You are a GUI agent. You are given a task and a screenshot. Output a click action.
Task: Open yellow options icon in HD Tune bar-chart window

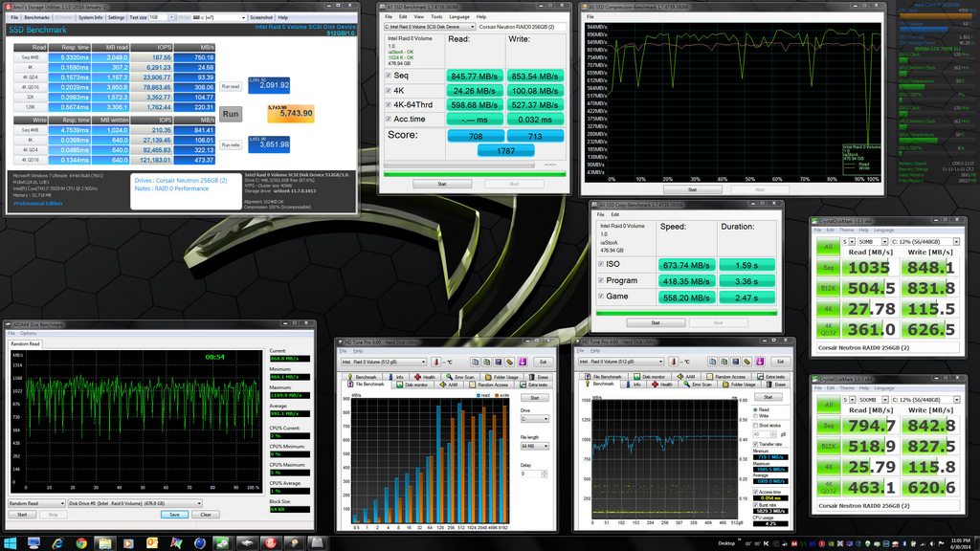point(510,362)
